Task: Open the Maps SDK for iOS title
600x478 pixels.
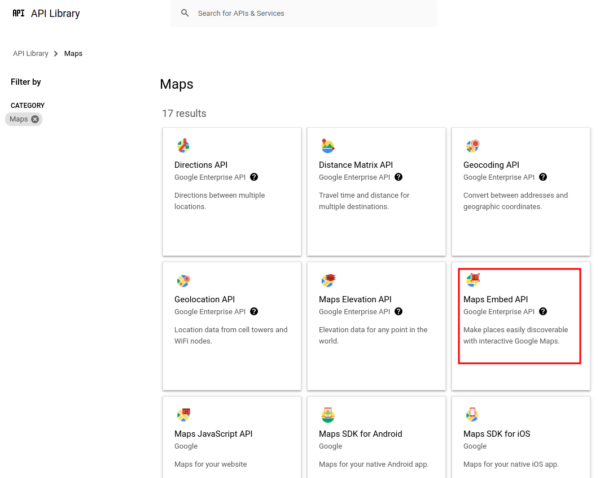Action: click(497, 434)
